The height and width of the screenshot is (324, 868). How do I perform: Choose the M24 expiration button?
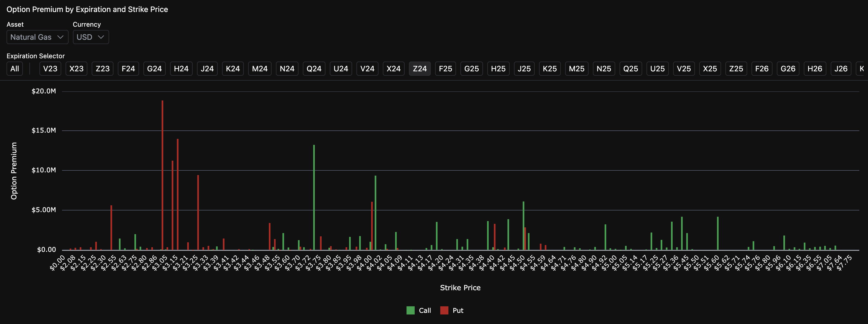[260, 69]
